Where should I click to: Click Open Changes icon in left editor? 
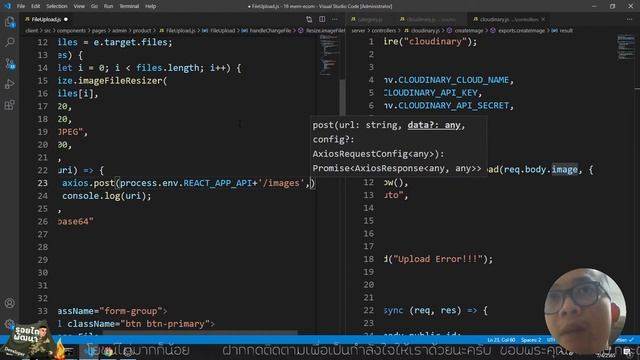pos(309,19)
